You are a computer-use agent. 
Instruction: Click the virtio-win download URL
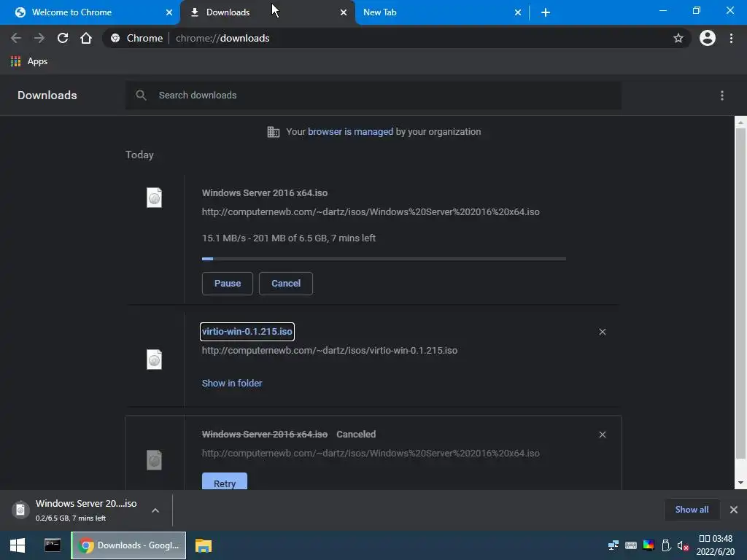coord(330,351)
